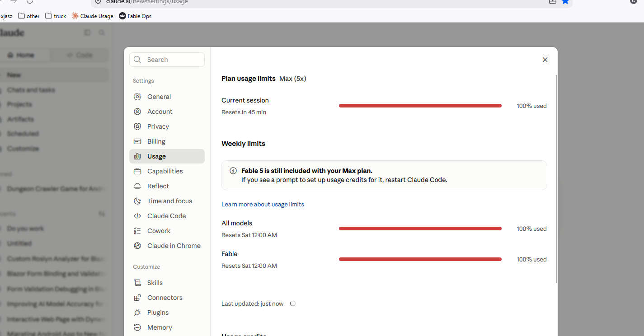This screenshot has width=644, height=336.
Task: Open the 'truck' bookmarks folder
Action: coord(56,16)
